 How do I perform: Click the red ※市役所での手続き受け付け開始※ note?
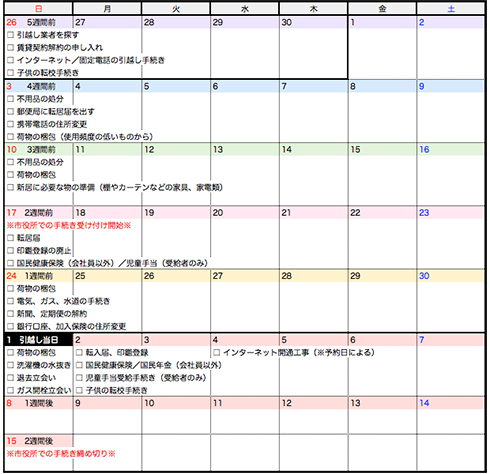[69, 226]
